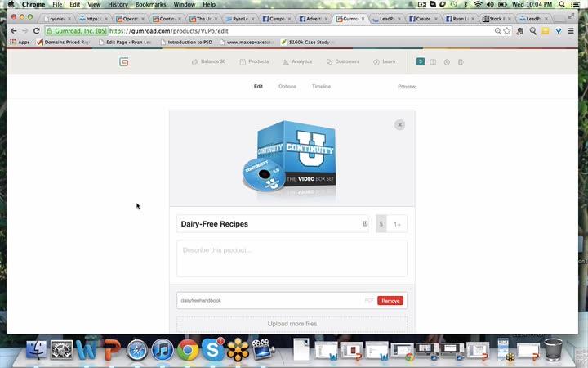Open the Preview link
588x368 pixels.
pyautogui.click(x=407, y=87)
